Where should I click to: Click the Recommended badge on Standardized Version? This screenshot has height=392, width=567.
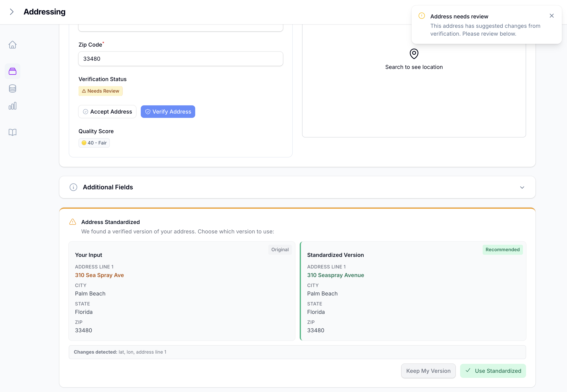point(502,249)
